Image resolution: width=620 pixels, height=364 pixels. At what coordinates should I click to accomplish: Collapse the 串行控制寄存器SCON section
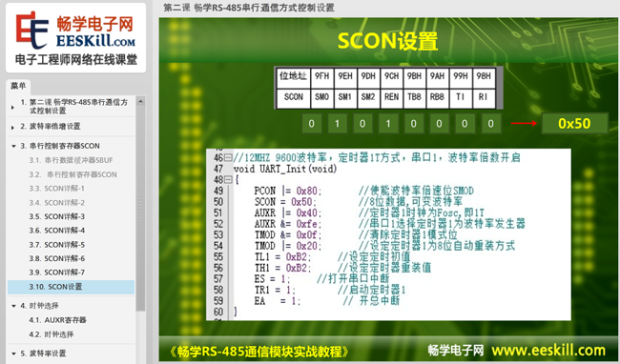point(13,146)
